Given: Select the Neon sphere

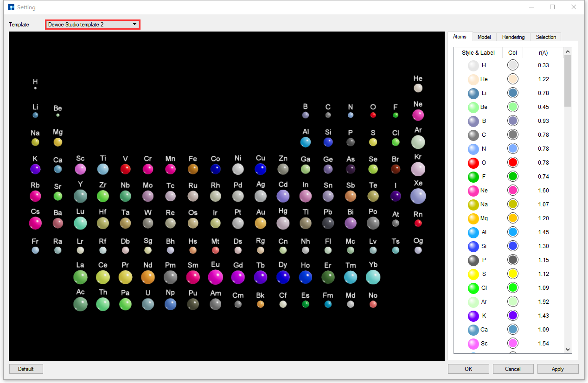Looking at the screenshot, I should [418, 114].
